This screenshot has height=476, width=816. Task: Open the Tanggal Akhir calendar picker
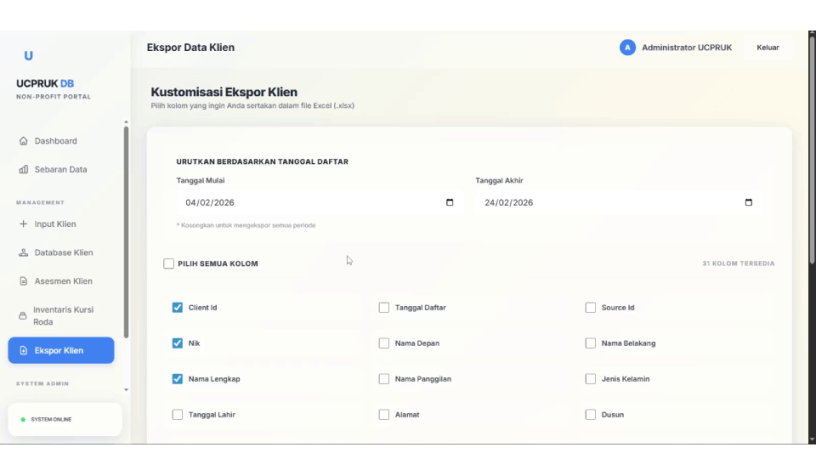point(748,203)
